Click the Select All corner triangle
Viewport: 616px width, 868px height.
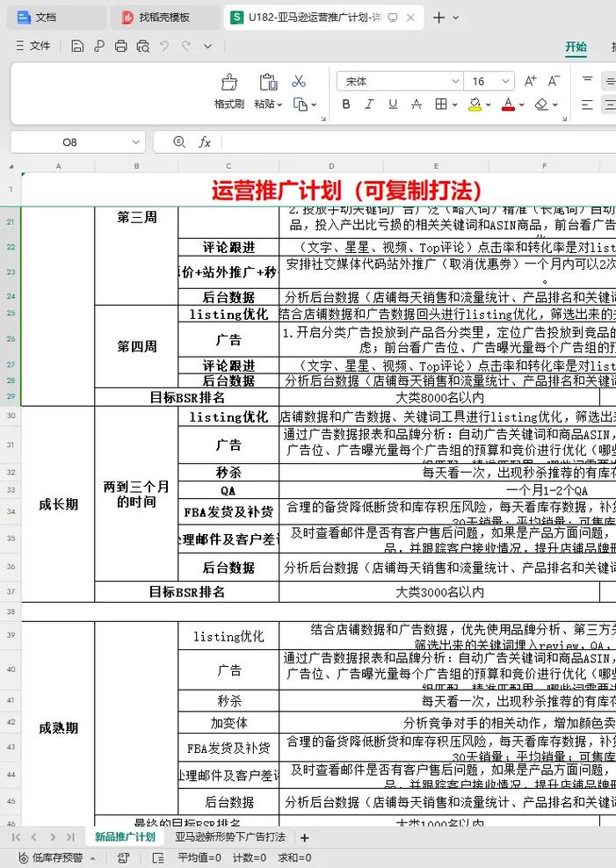tap(11, 165)
